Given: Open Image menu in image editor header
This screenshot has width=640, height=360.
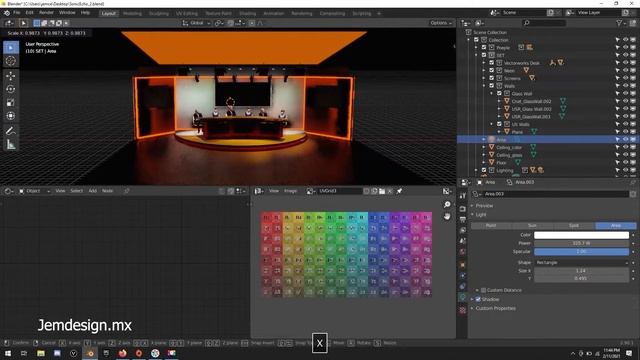Looking at the screenshot, I should (290, 191).
